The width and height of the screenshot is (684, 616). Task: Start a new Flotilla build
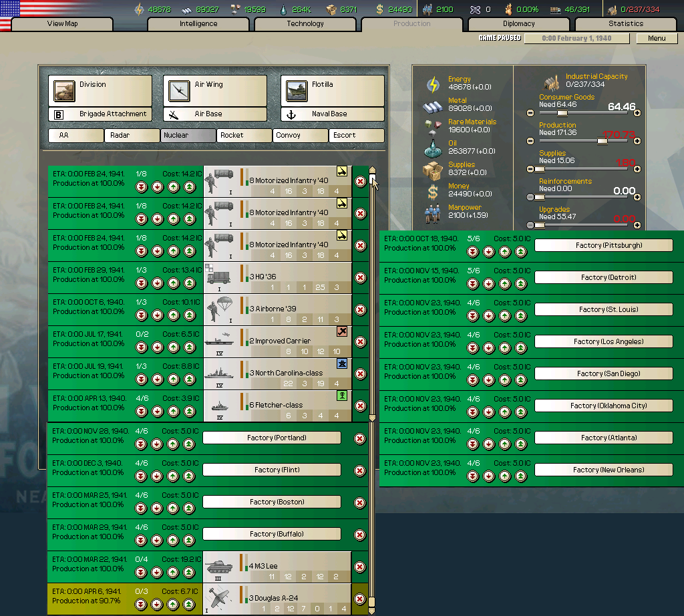pyautogui.click(x=333, y=91)
